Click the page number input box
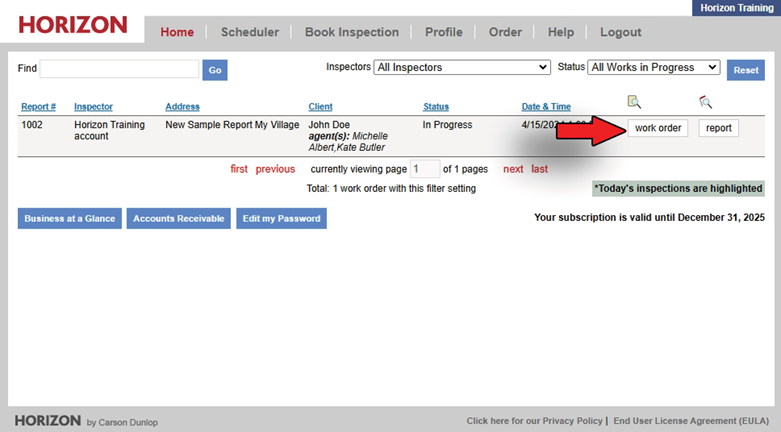 point(425,169)
